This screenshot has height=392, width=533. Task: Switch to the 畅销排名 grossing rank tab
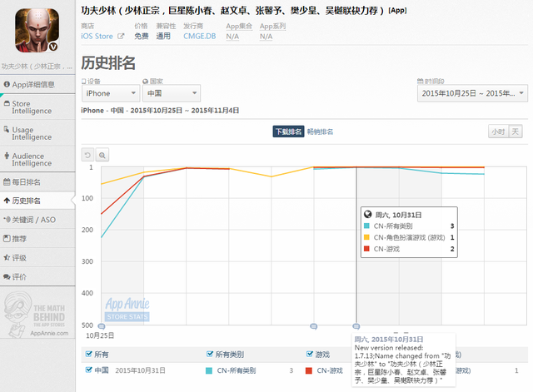320,131
